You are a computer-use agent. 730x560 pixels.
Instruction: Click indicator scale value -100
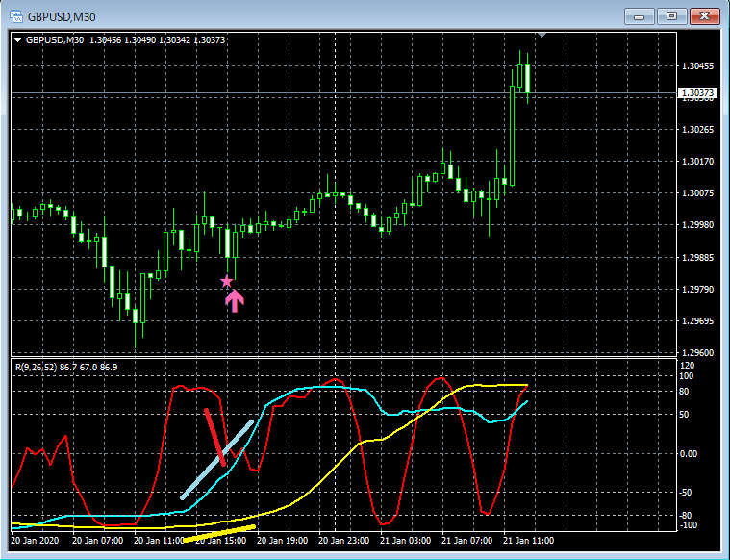pyautogui.click(x=687, y=525)
